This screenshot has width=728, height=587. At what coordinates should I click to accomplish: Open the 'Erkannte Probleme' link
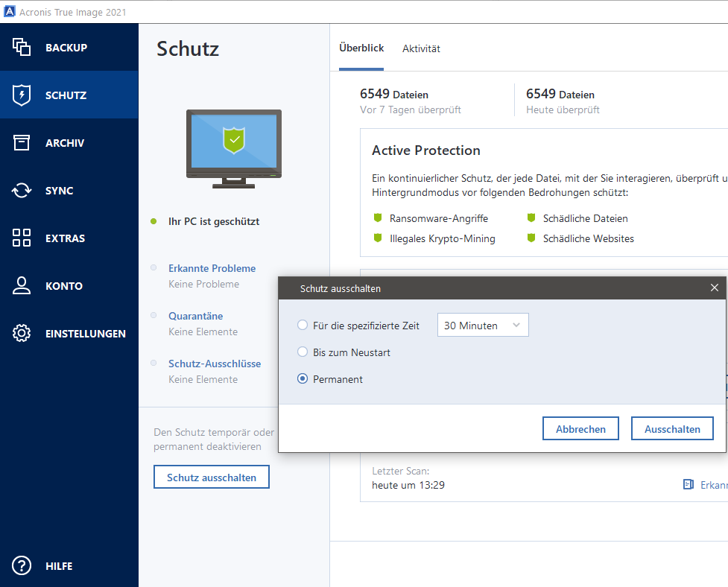212,268
